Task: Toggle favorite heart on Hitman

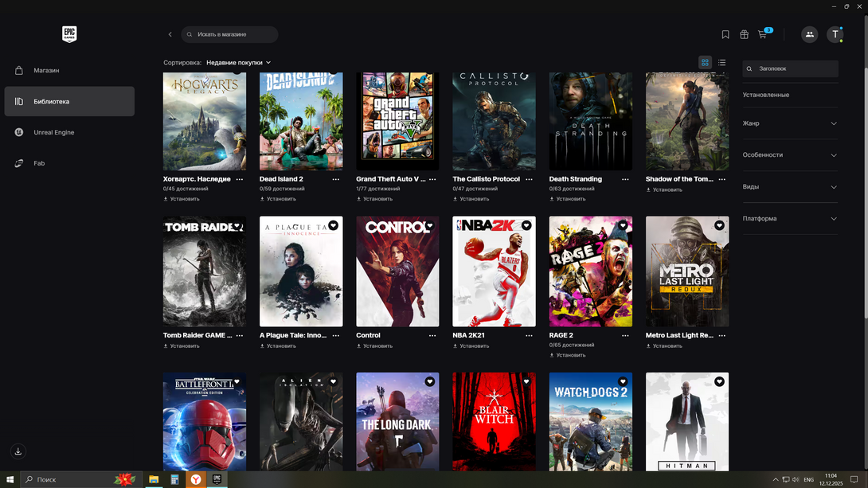Action: tap(719, 382)
